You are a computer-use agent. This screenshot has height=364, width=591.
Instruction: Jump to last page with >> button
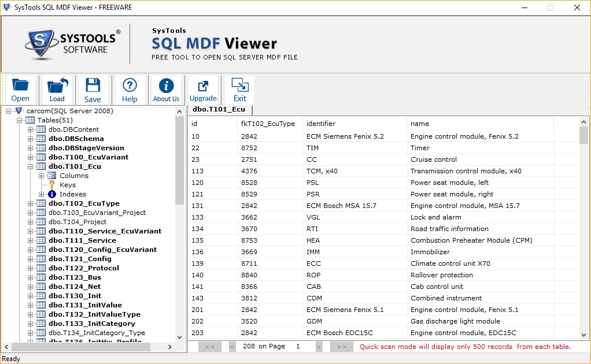[342, 347]
